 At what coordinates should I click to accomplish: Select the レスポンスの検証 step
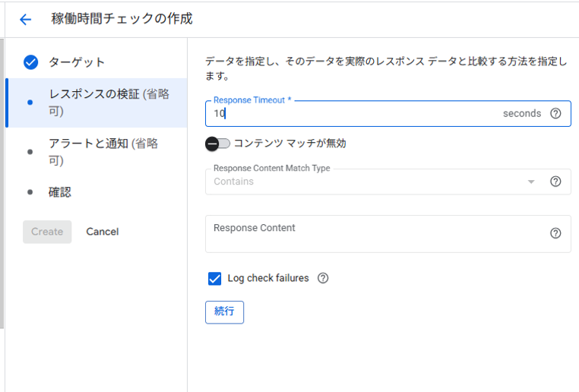tap(96, 103)
